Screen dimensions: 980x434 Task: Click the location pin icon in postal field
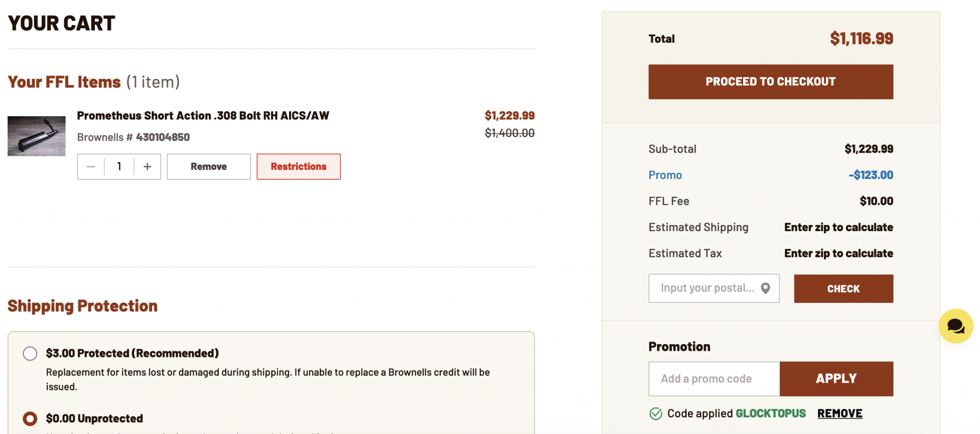pos(766,288)
